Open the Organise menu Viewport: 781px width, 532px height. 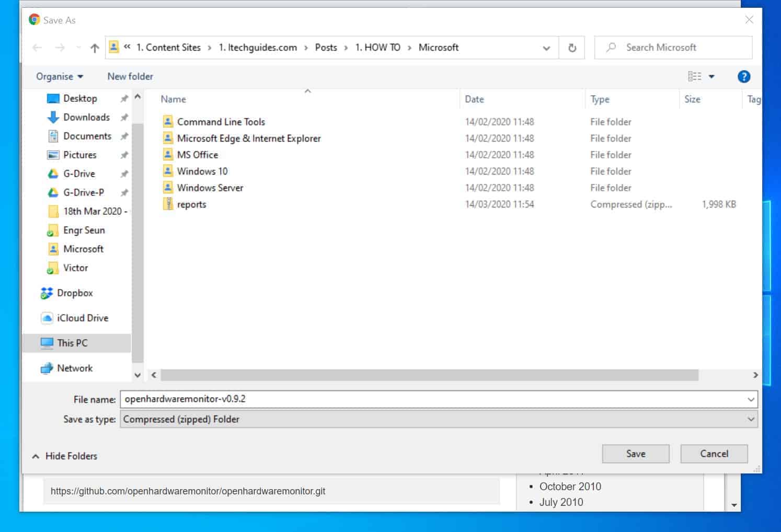(59, 76)
